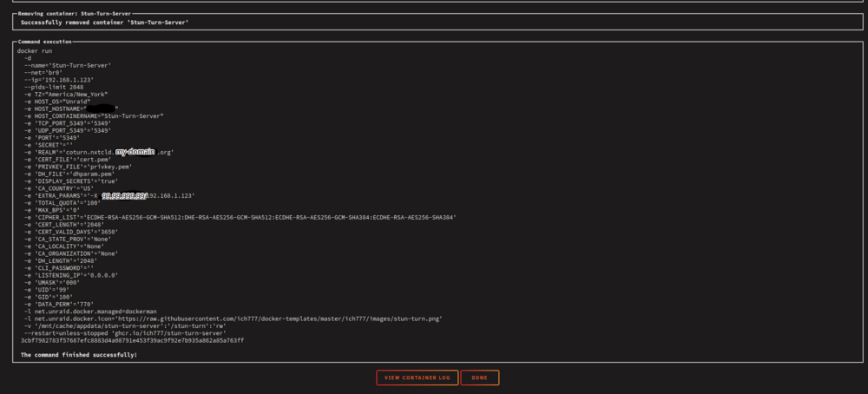Select the 'DATA_PERM'='770' line
Image resolution: width=868 pixels, height=394 pixels.
59,304
